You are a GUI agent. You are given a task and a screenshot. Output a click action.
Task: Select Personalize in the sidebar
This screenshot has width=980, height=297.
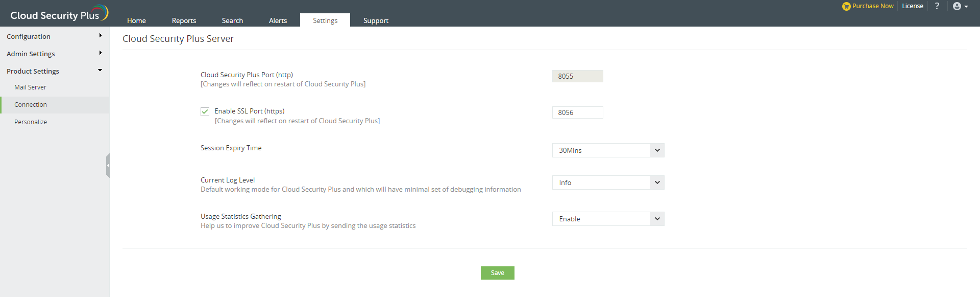pyautogui.click(x=31, y=122)
